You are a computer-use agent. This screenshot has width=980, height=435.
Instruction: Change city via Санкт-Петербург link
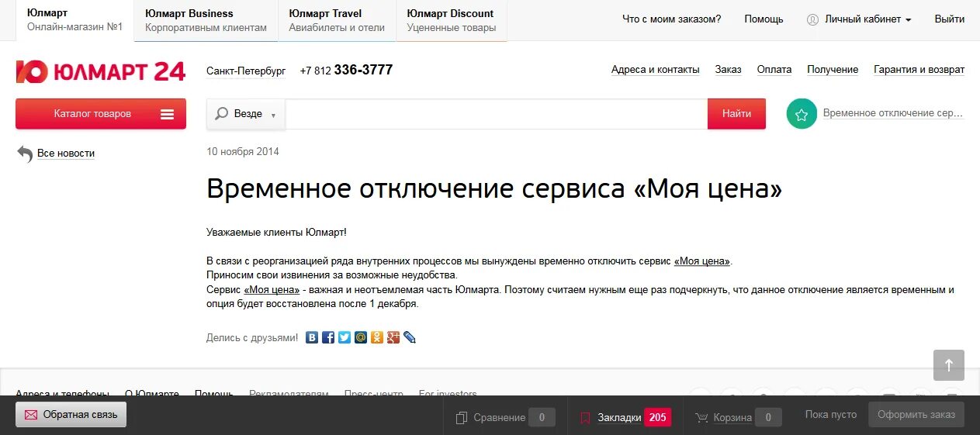(246, 71)
